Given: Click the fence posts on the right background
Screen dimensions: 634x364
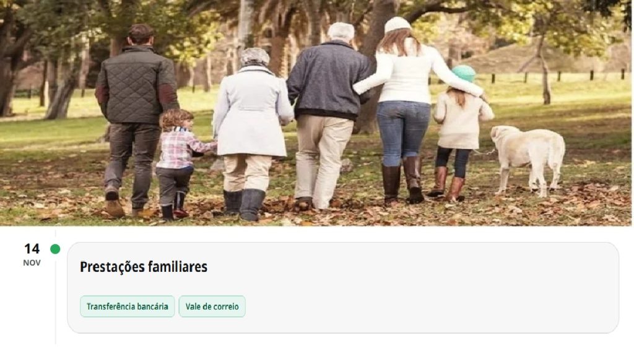Looking at the screenshot, I should 558,76.
